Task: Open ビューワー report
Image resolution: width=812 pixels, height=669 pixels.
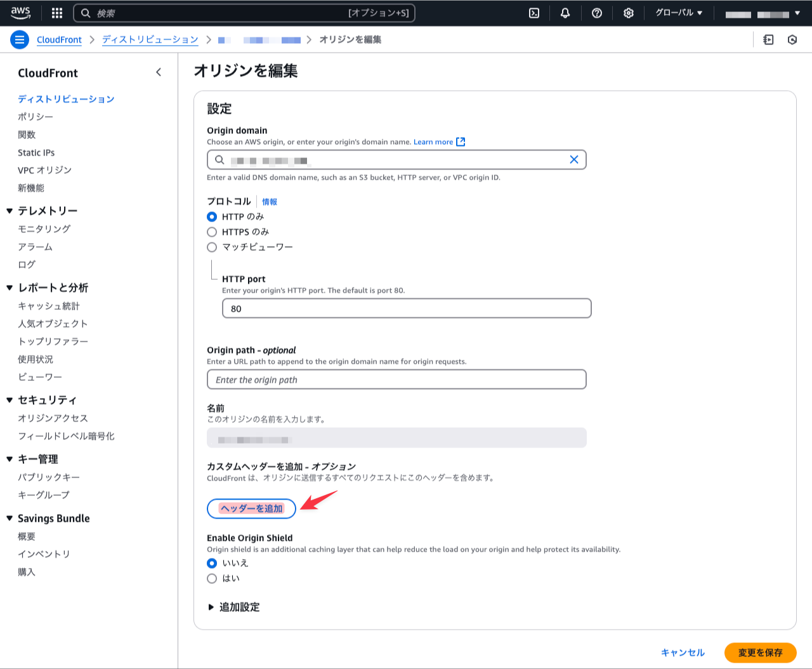Action: 40,377
